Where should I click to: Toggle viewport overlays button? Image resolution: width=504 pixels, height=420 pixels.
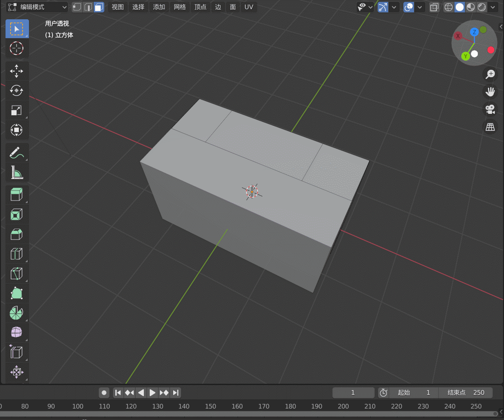408,7
